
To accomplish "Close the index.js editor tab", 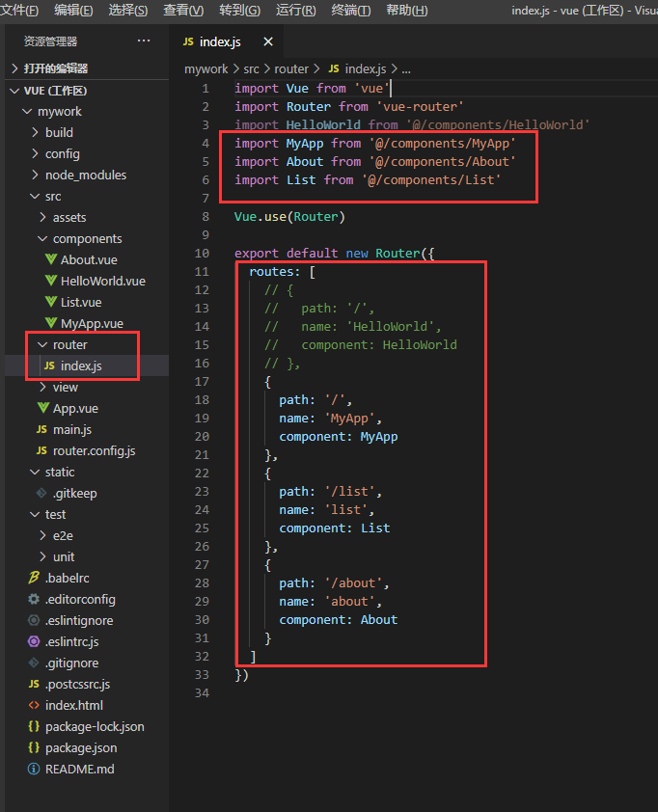I will pos(268,41).
